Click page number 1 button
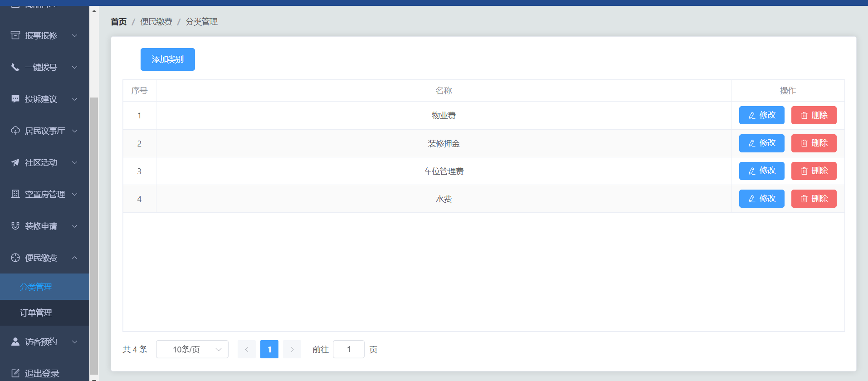The height and width of the screenshot is (381, 868). coord(269,349)
